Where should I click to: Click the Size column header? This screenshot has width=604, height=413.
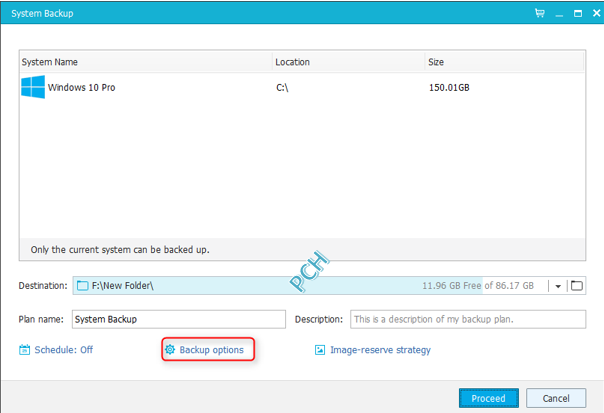pyautogui.click(x=504, y=62)
